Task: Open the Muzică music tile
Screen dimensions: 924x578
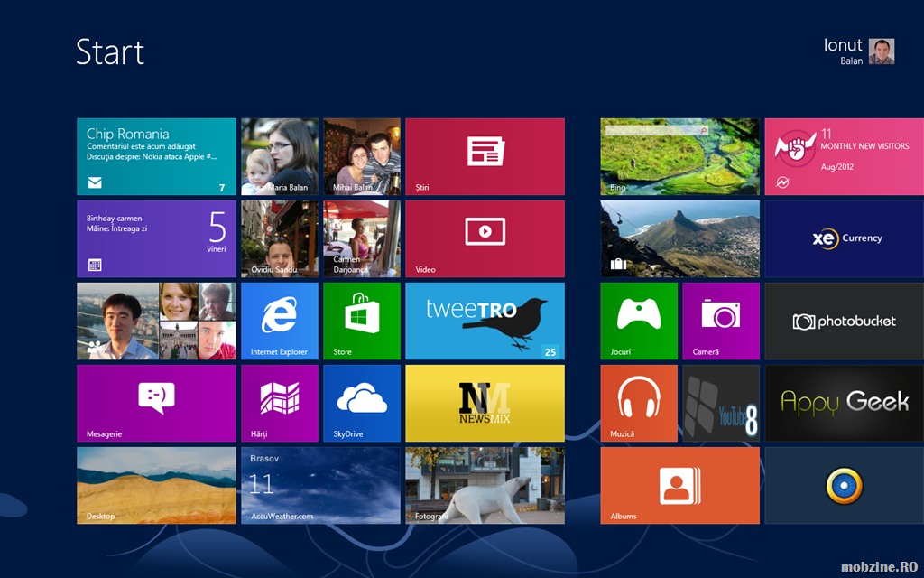Action: point(639,403)
